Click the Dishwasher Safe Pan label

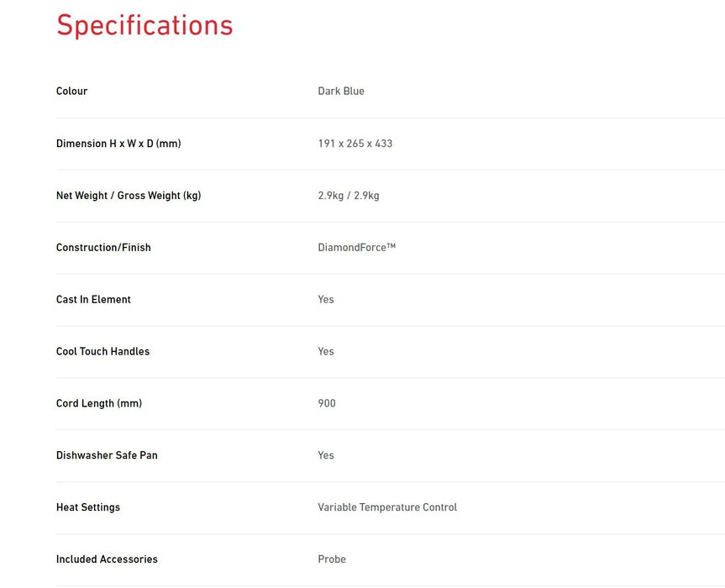point(107,456)
